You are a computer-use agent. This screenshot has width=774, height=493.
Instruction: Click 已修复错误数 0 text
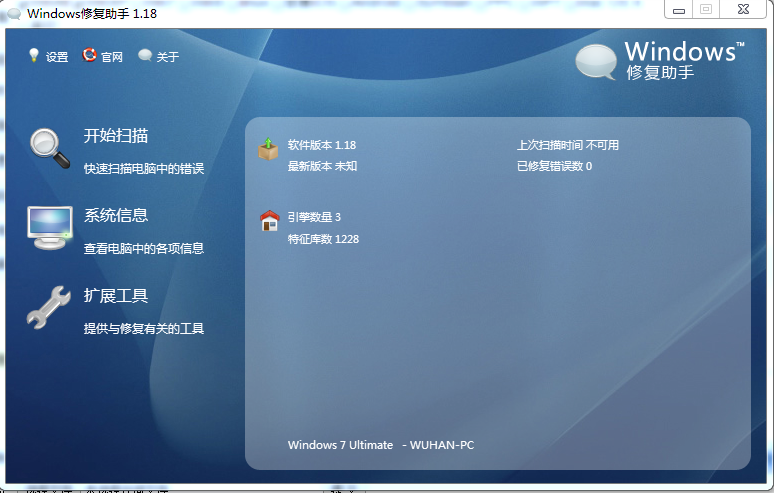click(x=554, y=166)
